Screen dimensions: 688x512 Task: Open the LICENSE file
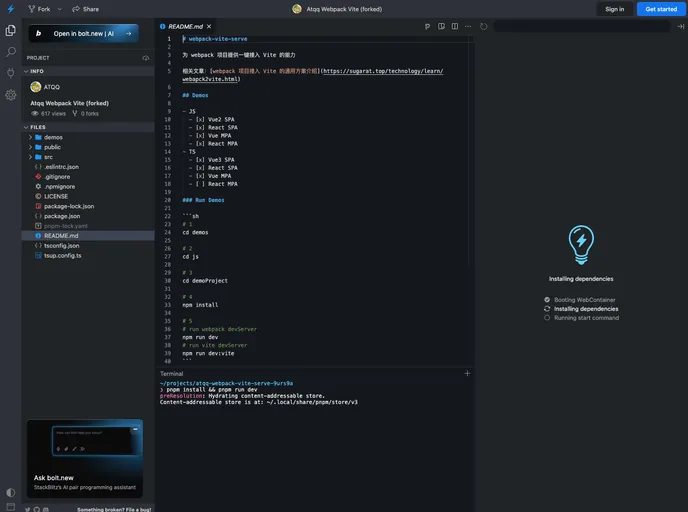coord(88,197)
